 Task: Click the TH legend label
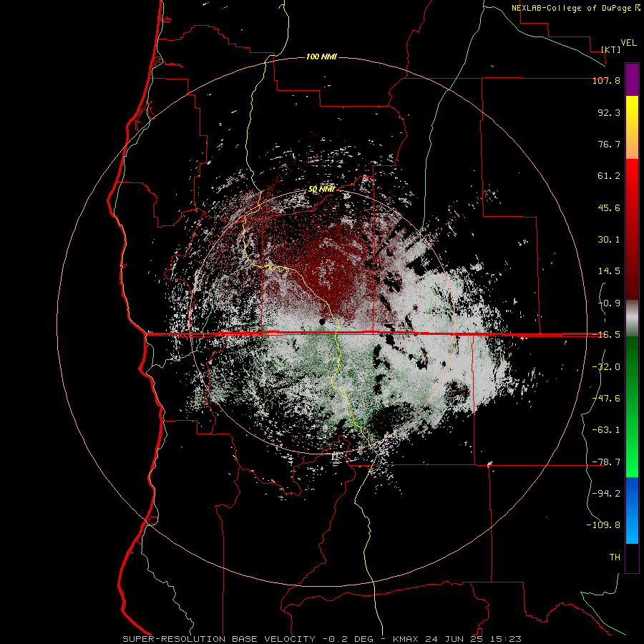click(x=615, y=557)
